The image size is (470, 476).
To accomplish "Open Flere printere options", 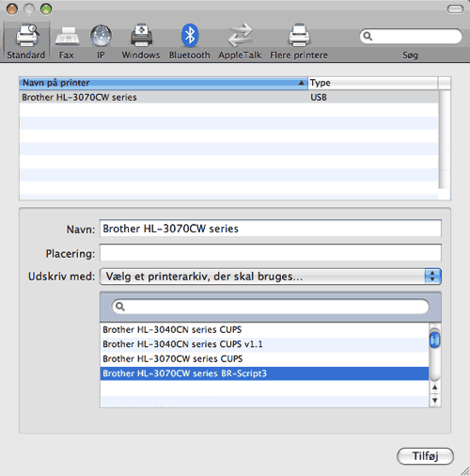I will coord(299,41).
